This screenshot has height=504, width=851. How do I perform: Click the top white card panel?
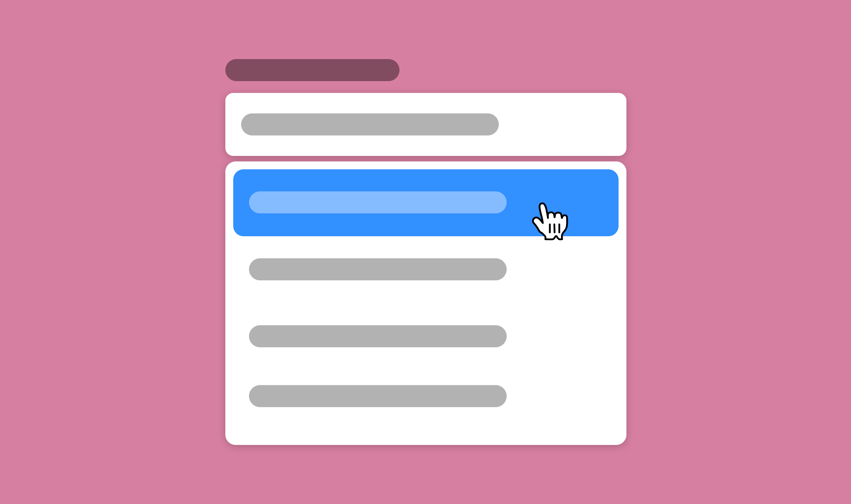[426, 124]
